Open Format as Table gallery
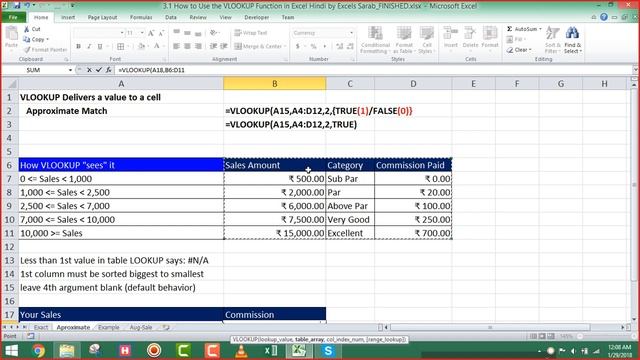This screenshot has width=640, height=360. (403, 40)
